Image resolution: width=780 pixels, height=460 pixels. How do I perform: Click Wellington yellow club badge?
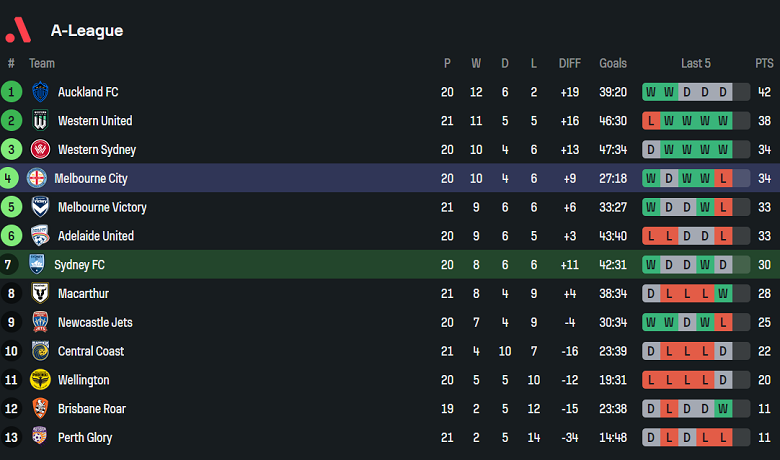point(40,380)
